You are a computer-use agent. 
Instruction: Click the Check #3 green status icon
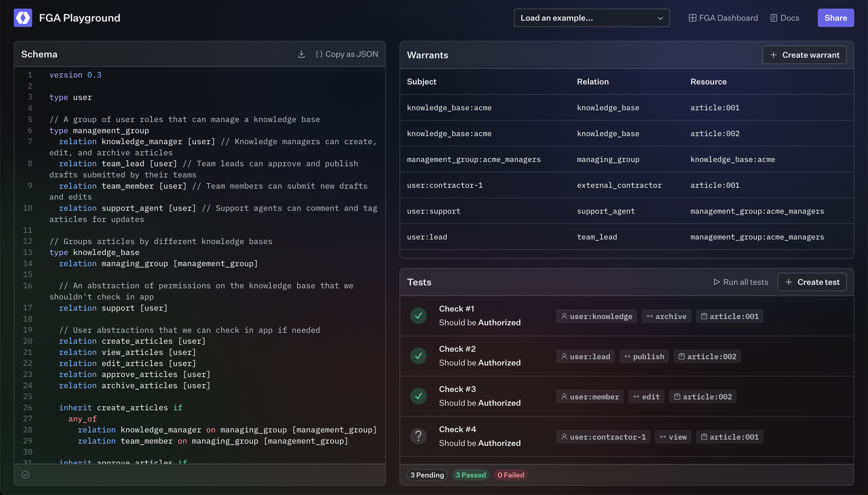418,396
